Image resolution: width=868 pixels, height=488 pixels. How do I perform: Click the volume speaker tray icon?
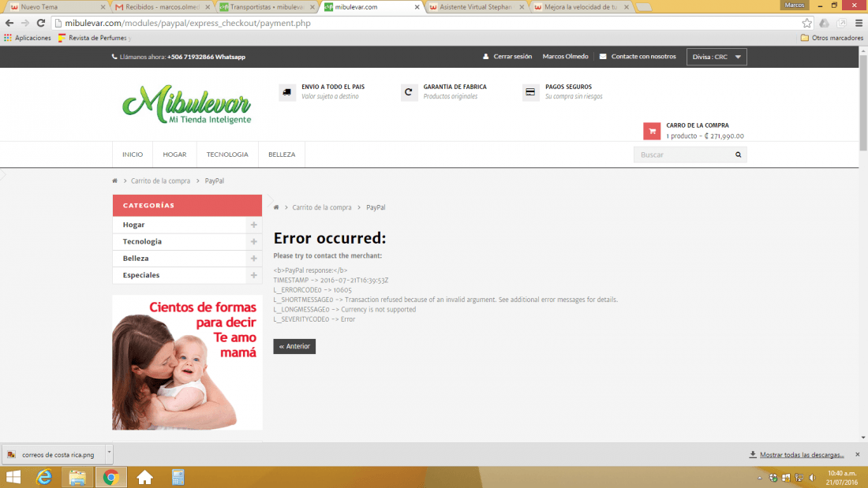coord(812,478)
